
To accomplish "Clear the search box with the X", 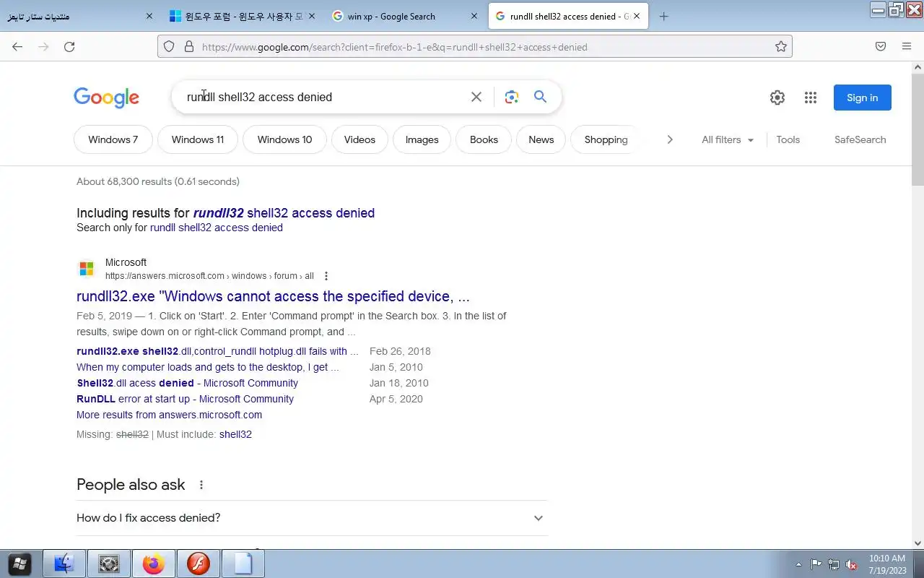I will [476, 97].
